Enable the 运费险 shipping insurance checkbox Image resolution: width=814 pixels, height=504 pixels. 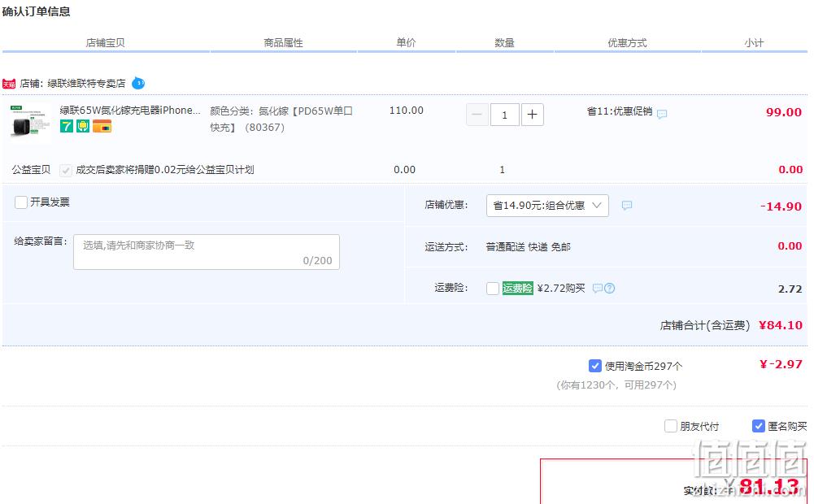pyautogui.click(x=493, y=288)
